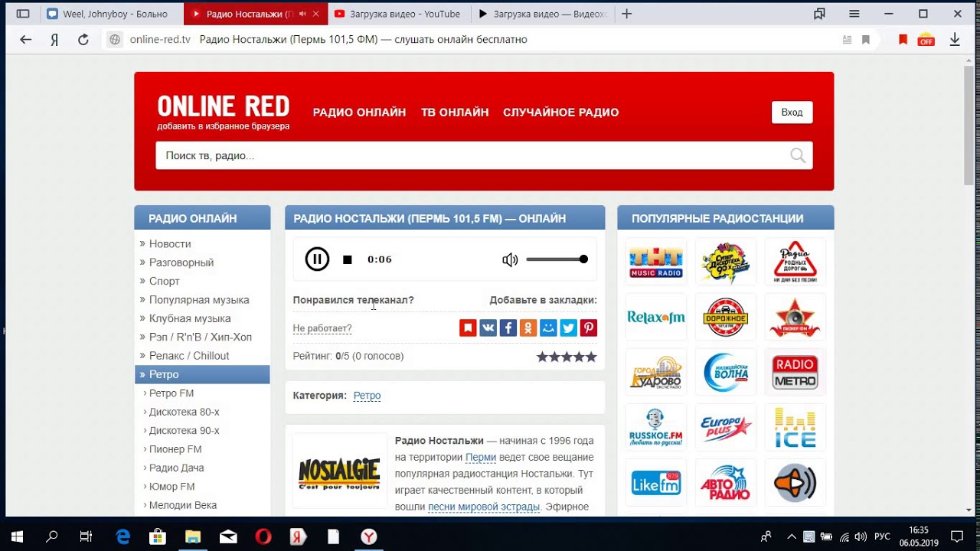Open the ТВ ОНЛАЙН menu
Viewport: 980px width, 551px height.
tap(455, 112)
